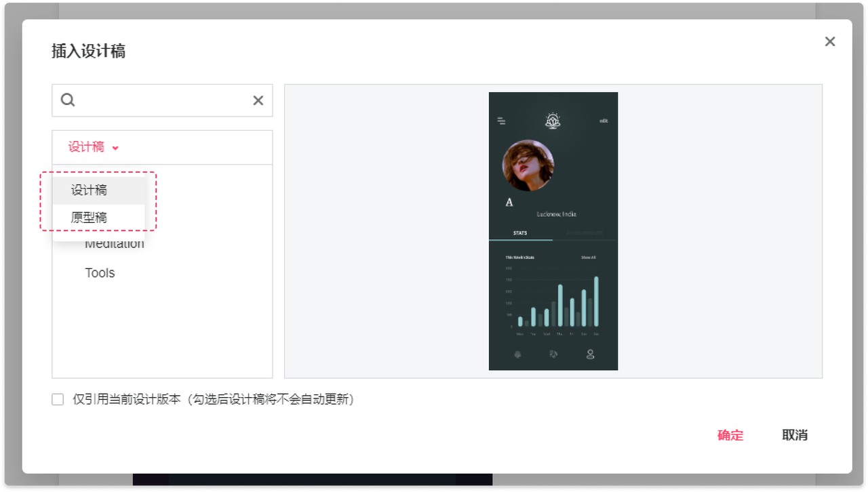Image resolution: width=868 pixels, height=492 pixels.
Task: Click the lotus icon in the preview's bottom bar
Action: tap(517, 354)
